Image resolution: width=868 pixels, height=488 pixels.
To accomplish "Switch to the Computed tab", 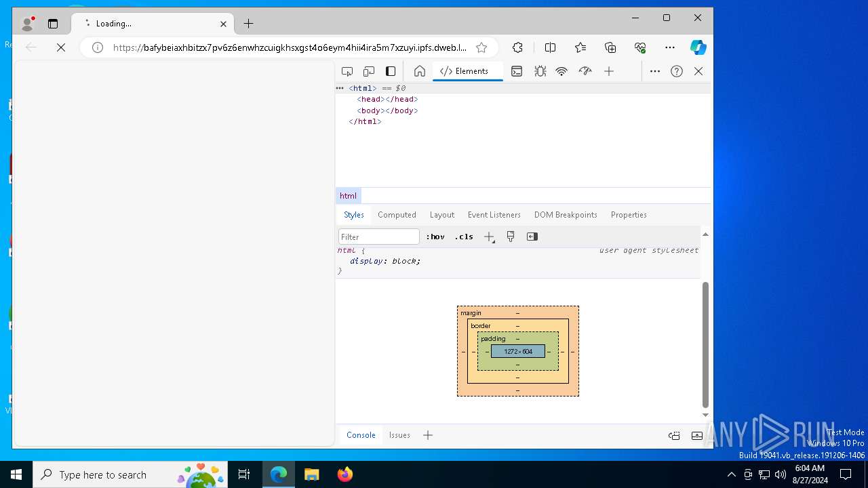I will [x=397, y=215].
